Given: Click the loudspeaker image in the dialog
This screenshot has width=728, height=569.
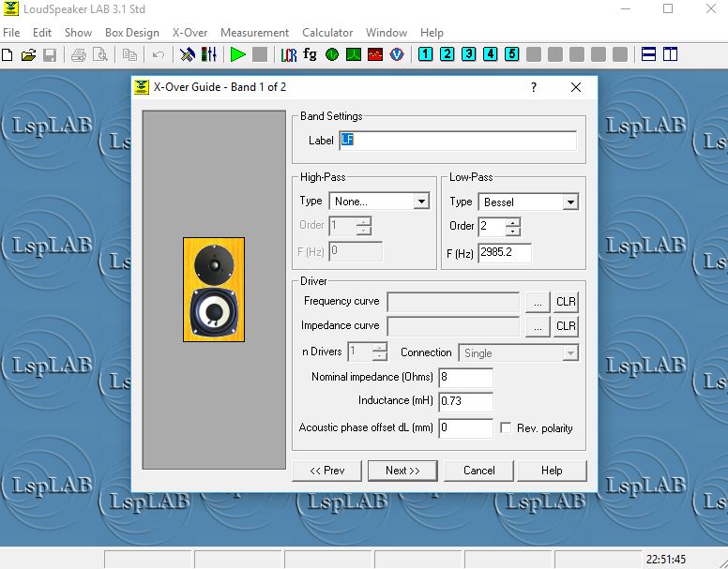Looking at the screenshot, I should 214,290.
